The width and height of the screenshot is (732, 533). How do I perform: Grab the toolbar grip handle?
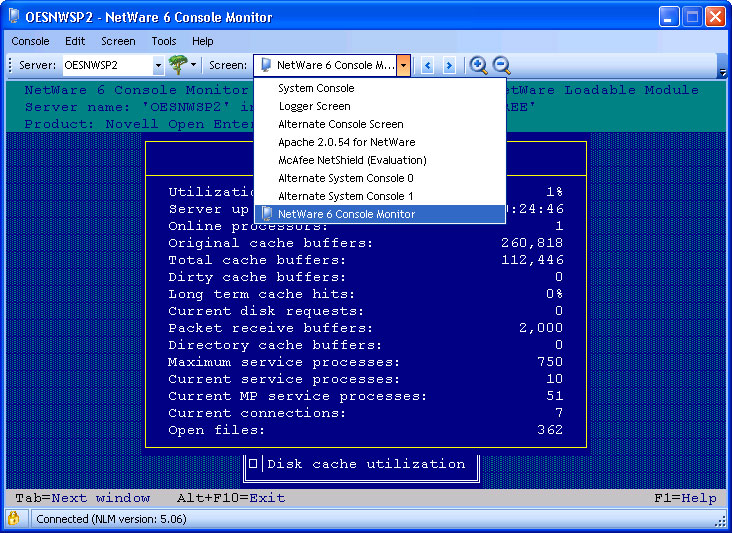point(10,65)
